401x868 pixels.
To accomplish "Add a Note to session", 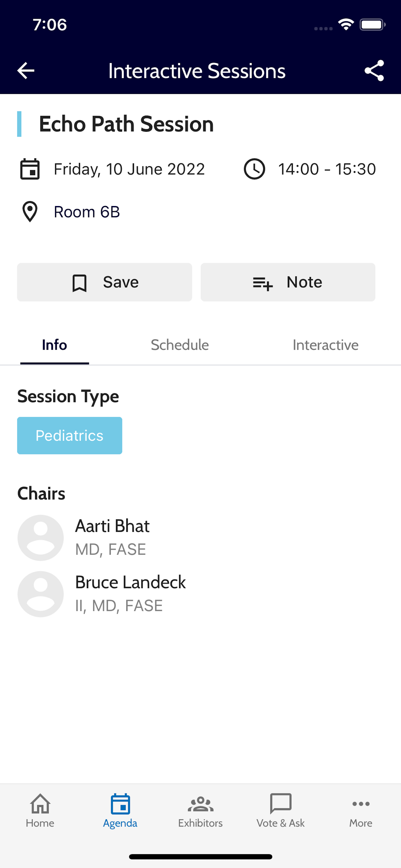I will tap(288, 282).
